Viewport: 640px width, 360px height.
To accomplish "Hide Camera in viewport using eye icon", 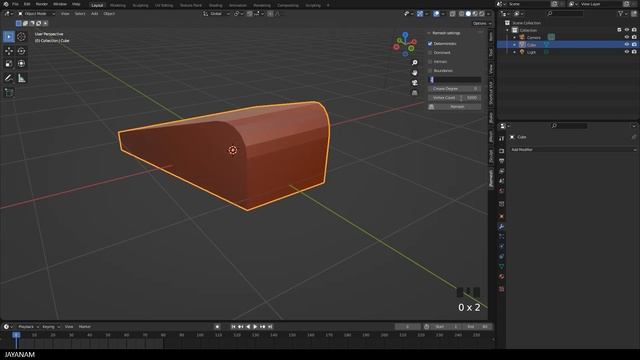I will point(627,37).
